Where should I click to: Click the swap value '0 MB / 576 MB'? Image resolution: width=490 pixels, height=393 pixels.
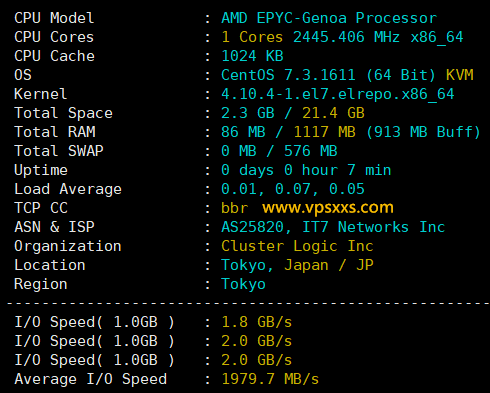tap(279, 151)
